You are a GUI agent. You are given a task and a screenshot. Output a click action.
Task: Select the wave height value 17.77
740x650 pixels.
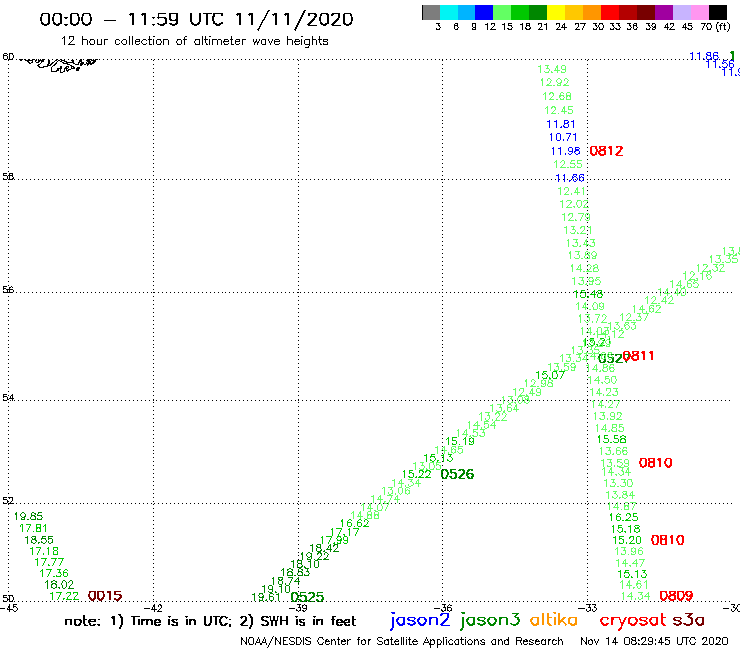tap(49, 562)
